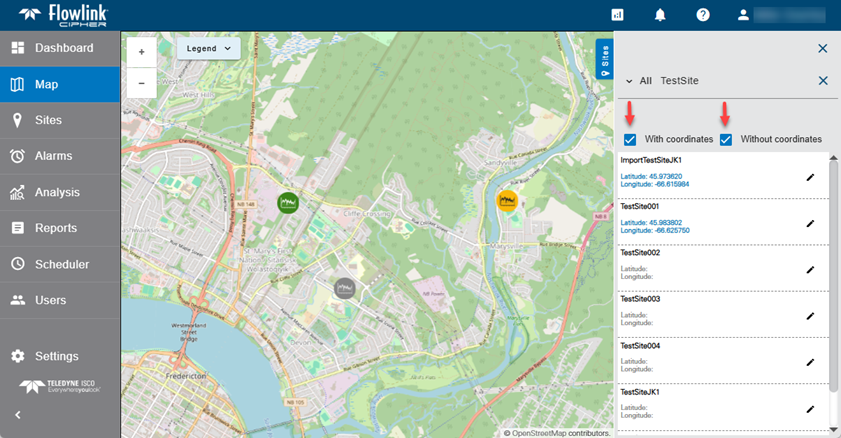Edit ImportTestSiteJK1 with pencil icon
This screenshot has height=438, width=841.
(810, 177)
